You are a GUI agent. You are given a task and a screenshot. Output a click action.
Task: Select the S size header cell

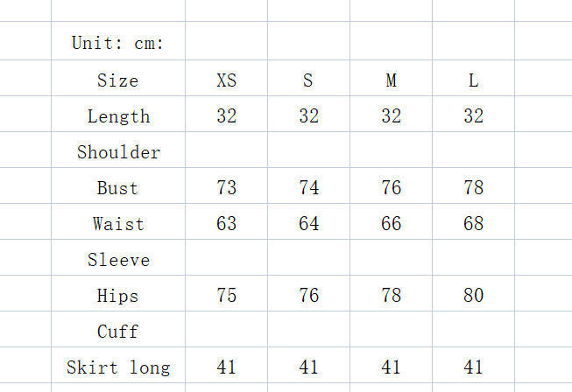308,80
